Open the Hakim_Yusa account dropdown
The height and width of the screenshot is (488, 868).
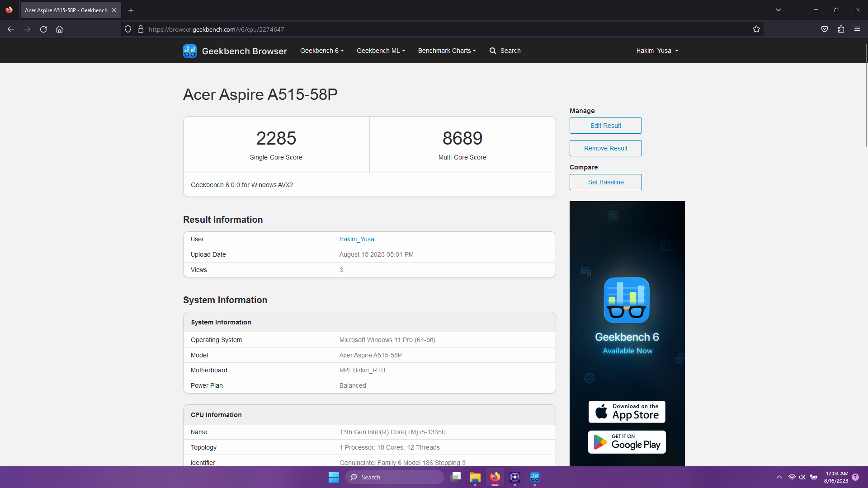tap(657, 51)
